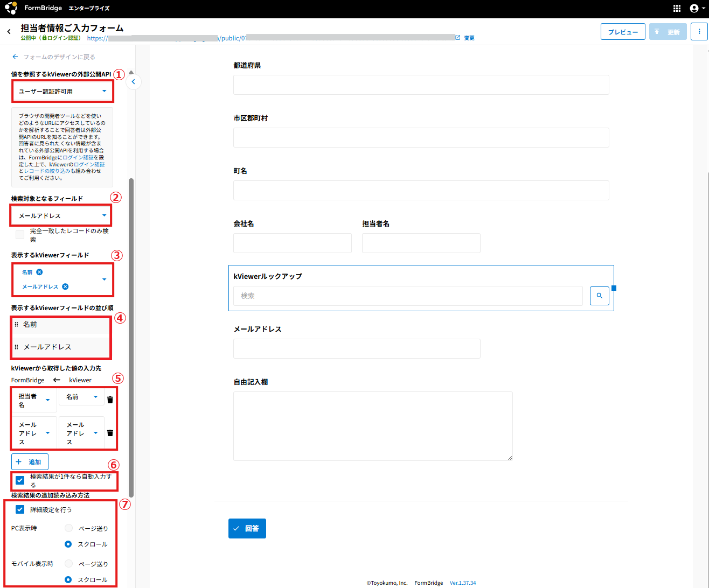Enable 完全一致したレコードのみ検索 checkbox
The height and width of the screenshot is (588, 709).
coord(20,235)
